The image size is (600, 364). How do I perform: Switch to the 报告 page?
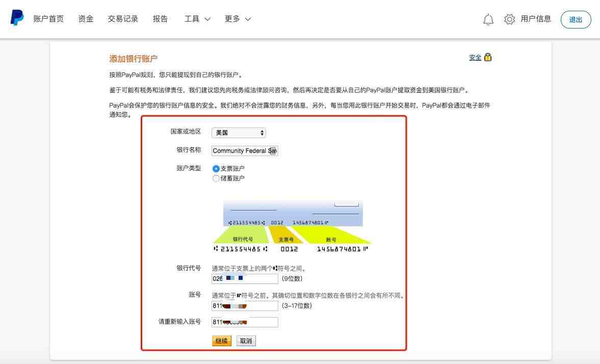(x=161, y=19)
